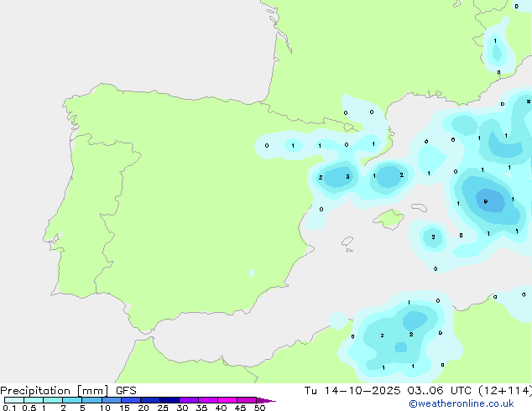
Task: Select the Precipitation [mm] GFS title text
Action: click(x=68, y=391)
